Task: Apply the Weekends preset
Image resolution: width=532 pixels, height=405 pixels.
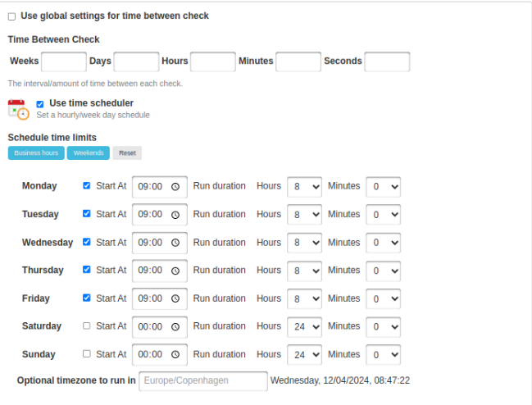Action: pos(89,153)
